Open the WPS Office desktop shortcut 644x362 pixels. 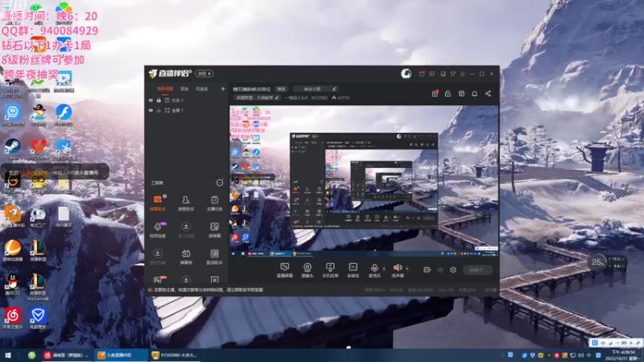click(x=38, y=150)
